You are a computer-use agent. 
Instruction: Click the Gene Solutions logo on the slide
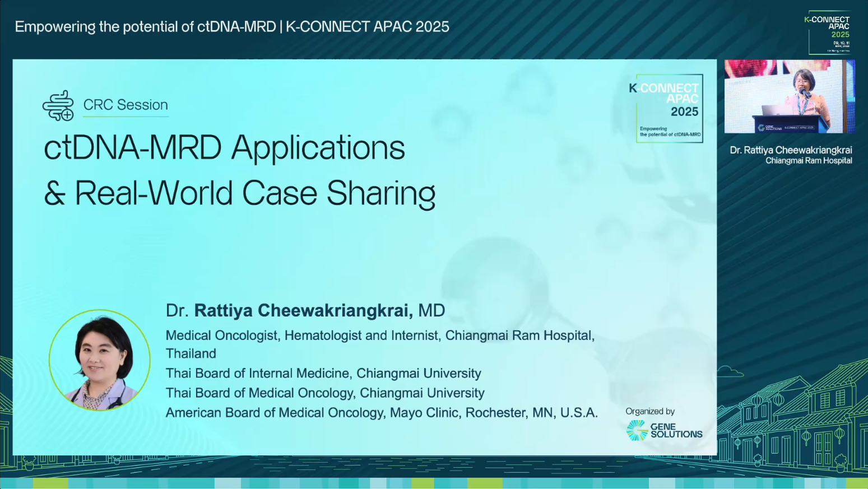pos(663,429)
